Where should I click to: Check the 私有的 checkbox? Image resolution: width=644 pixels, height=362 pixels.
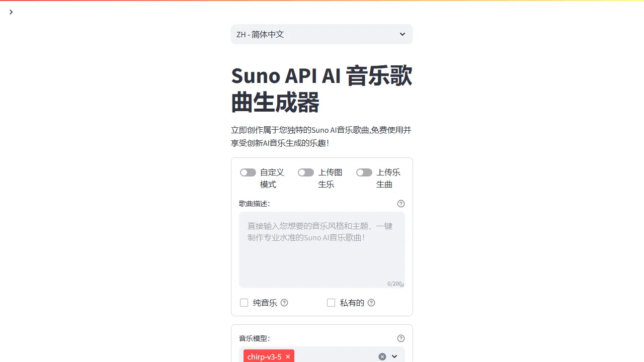[x=331, y=303]
